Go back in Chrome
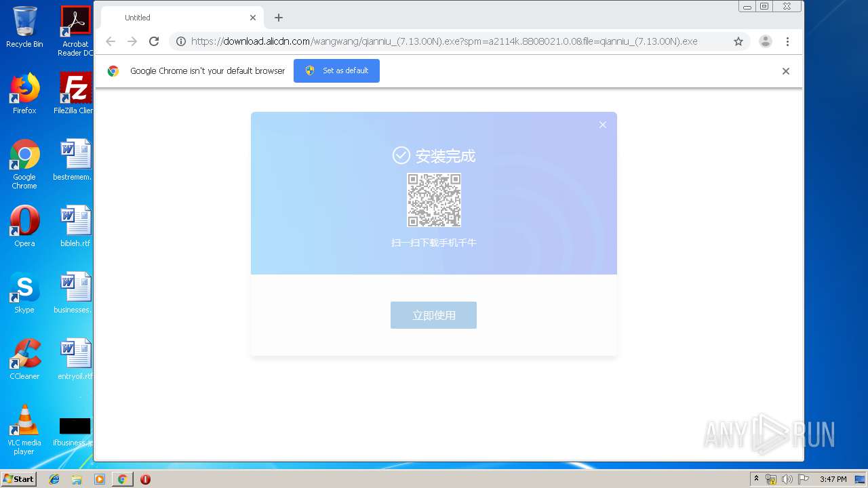 (x=111, y=41)
